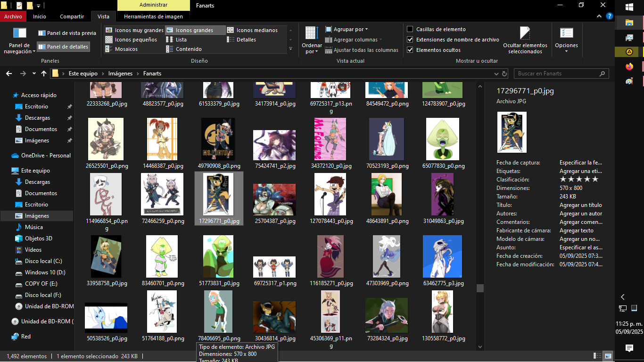Select Disco local (C:) drive
Viewport: 644px width, 362px height.
click(x=43, y=261)
